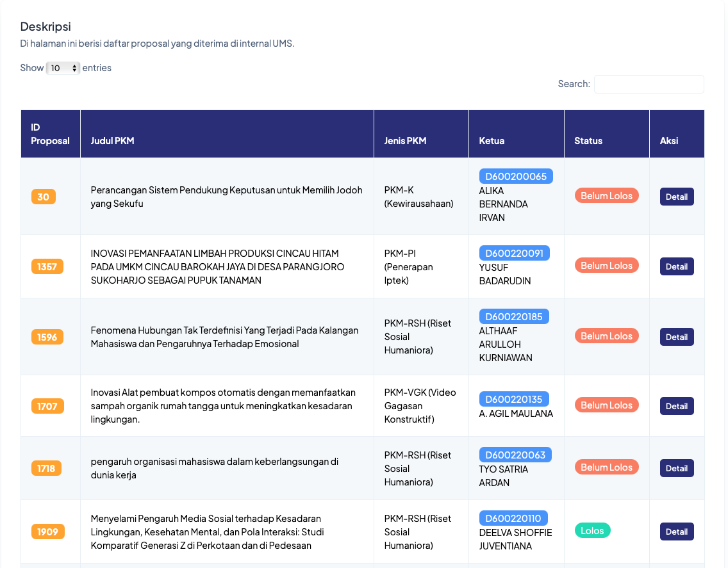728x568 pixels.
Task: Click the blue badge D600220110
Action: [x=513, y=518]
